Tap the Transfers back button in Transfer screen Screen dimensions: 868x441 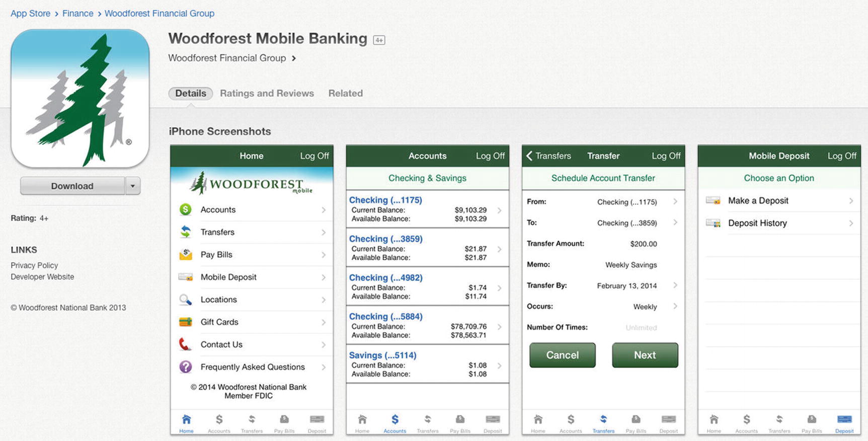point(548,156)
